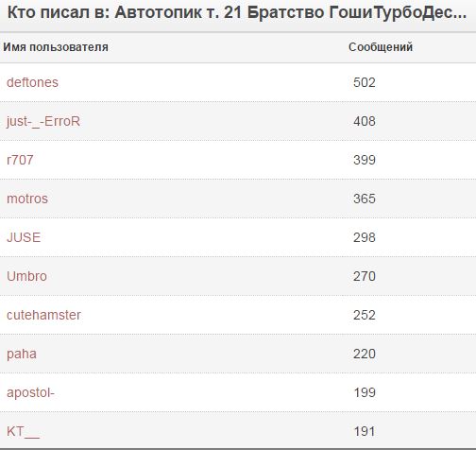Open the just-_-ErroR user link

[x=43, y=122]
